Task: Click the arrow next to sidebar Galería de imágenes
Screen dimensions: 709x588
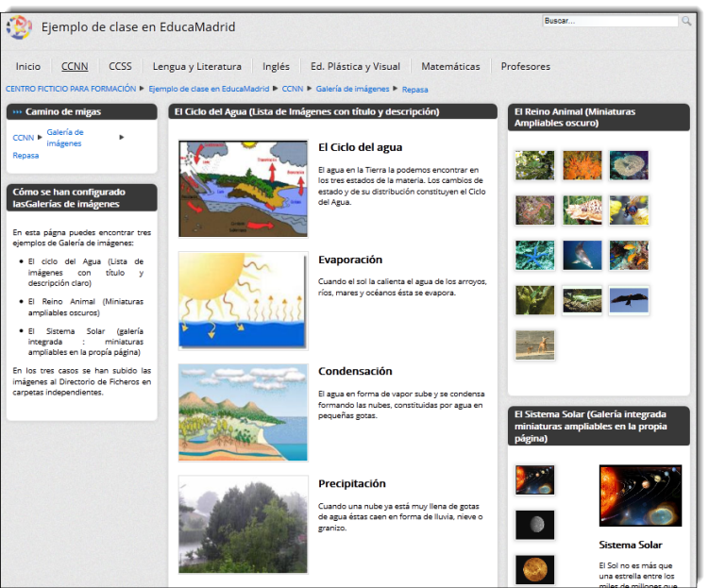Action: click(x=121, y=138)
